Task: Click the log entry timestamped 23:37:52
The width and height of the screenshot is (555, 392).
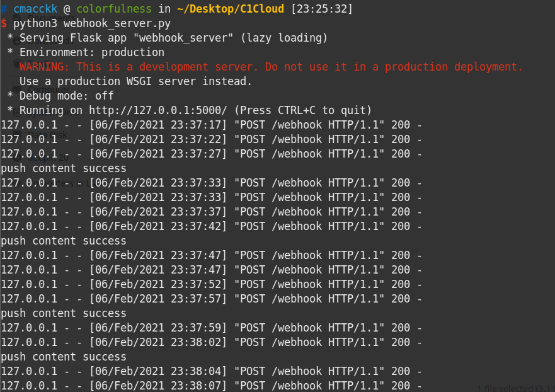Action: click(211, 284)
